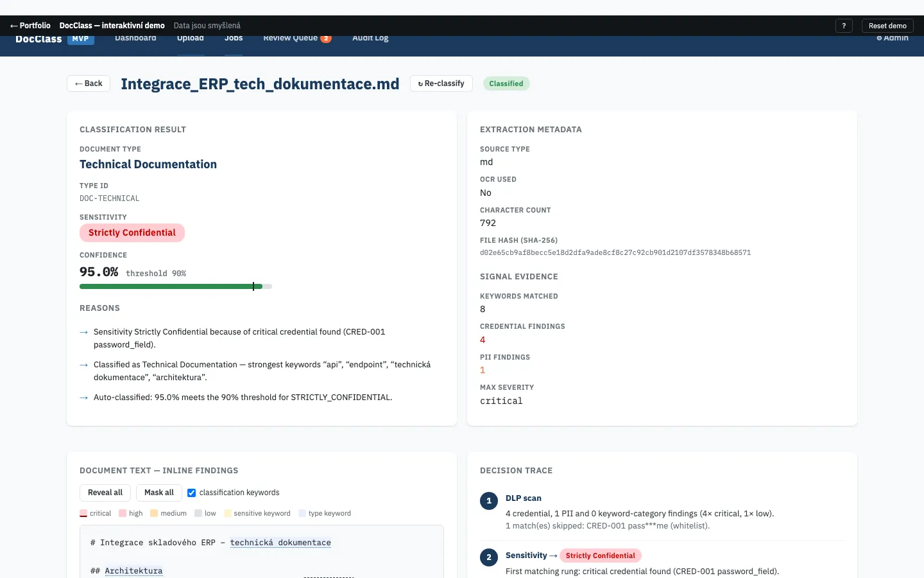Mask all inline findings
This screenshot has height=578, width=924.
click(159, 493)
